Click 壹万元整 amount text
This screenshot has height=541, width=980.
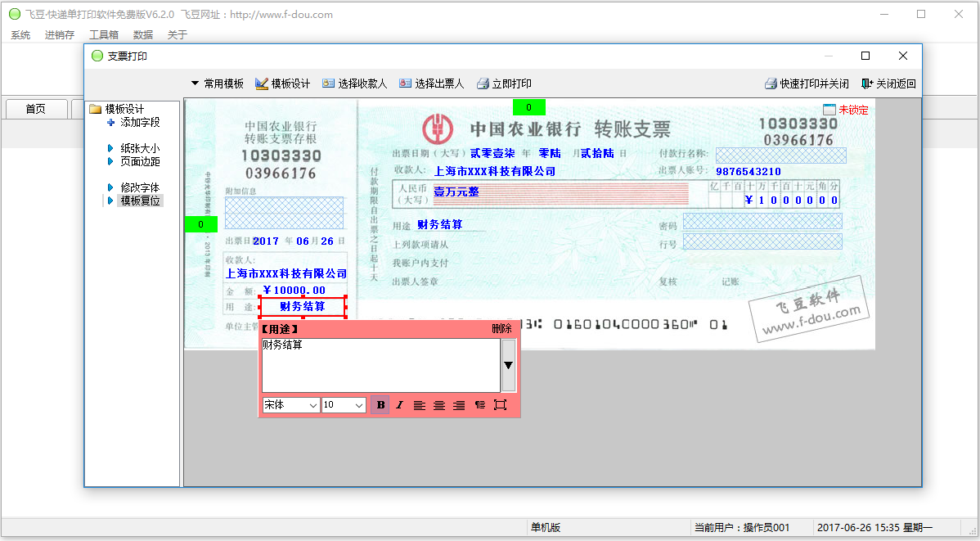(x=456, y=192)
